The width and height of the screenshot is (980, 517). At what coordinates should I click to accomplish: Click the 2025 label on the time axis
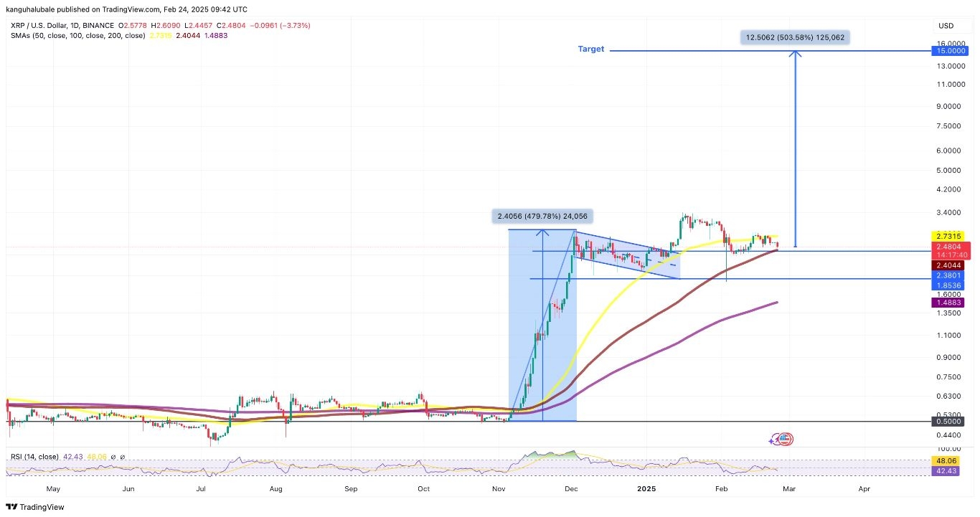pos(646,489)
